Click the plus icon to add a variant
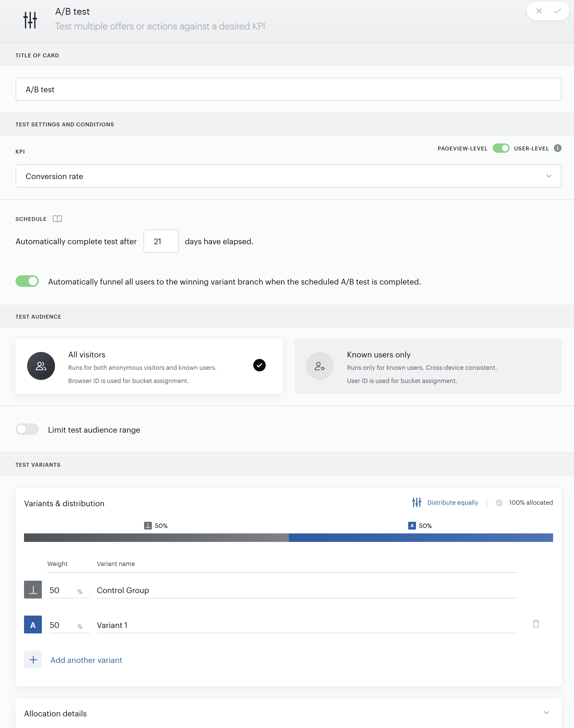 [33, 660]
